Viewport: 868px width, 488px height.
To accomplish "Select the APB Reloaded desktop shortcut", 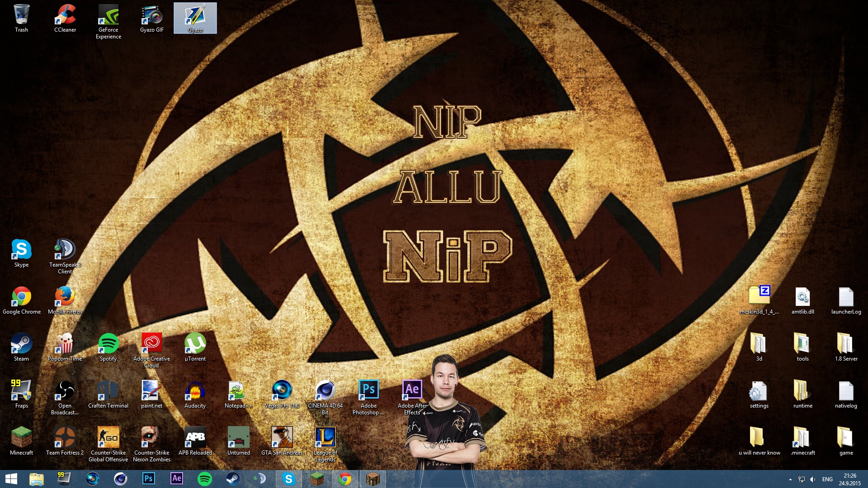I will (195, 441).
